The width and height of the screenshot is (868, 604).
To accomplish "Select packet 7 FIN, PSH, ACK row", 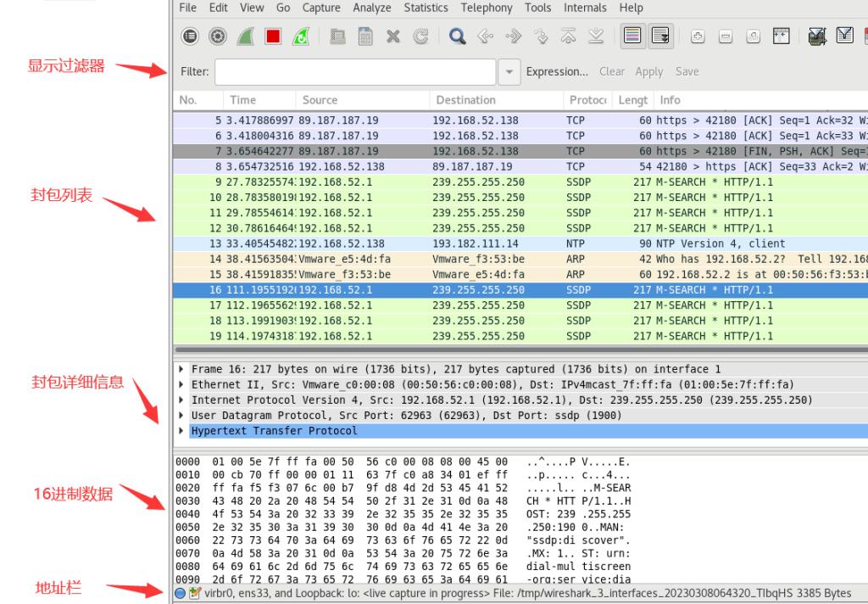I will tap(520, 151).
